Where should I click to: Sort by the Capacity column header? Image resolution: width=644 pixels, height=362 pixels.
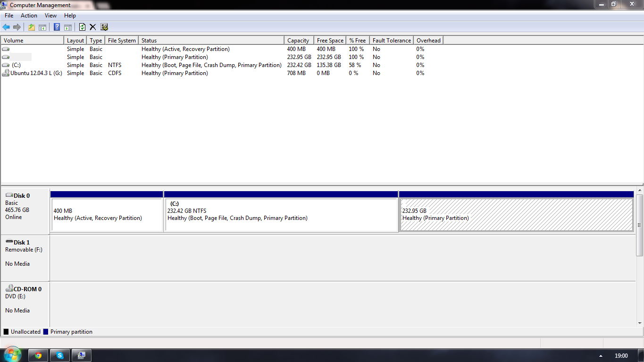coord(299,41)
